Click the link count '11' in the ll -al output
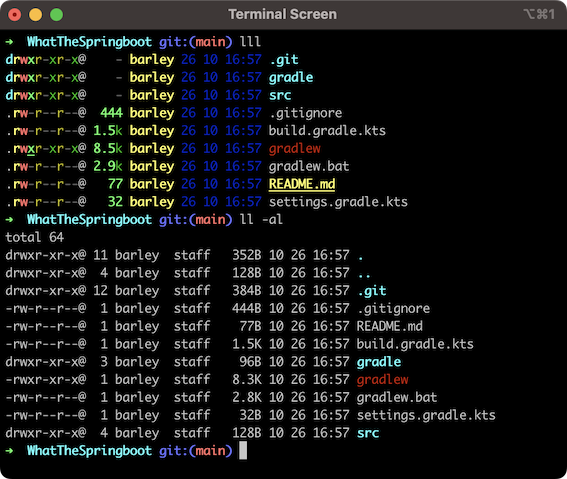Viewport: 567px width, 479px height. click(101, 255)
